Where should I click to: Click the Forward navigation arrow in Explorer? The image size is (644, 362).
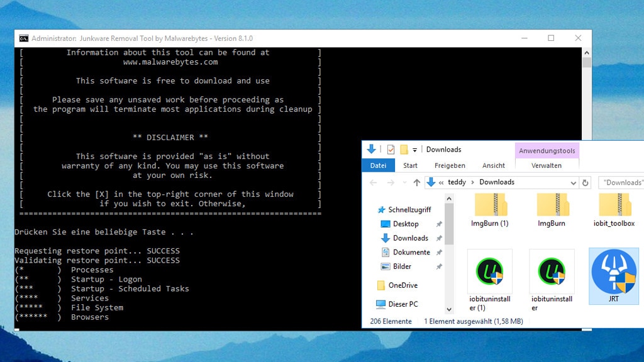[391, 183]
